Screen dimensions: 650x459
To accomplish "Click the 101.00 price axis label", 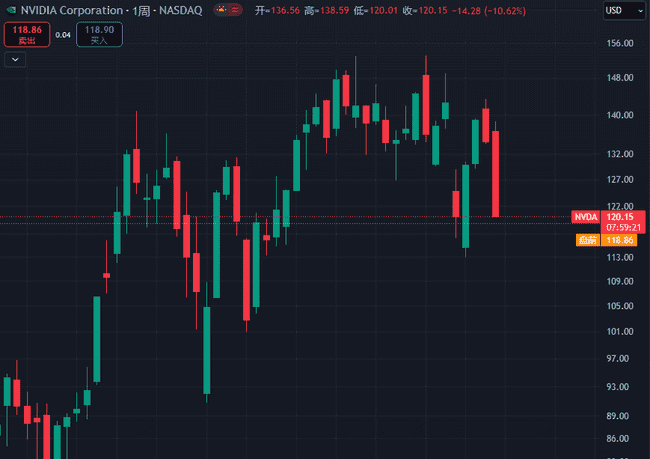I will tap(620, 332).
